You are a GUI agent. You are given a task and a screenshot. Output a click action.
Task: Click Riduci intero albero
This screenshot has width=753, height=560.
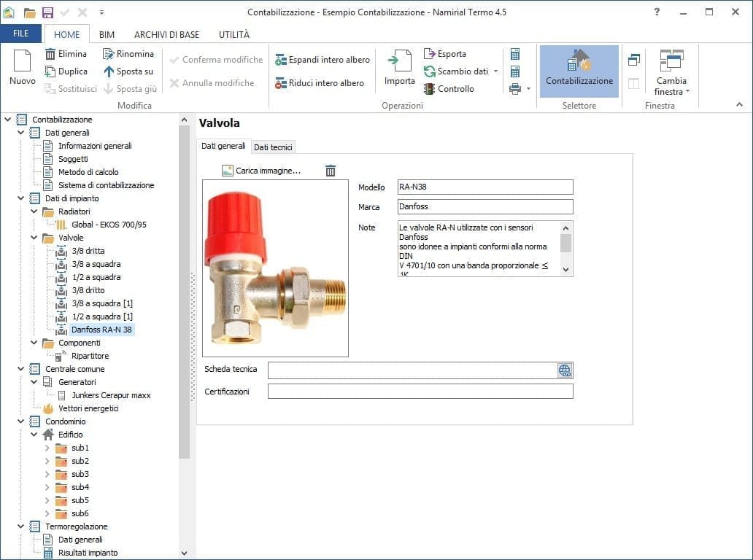click(319, 83)
